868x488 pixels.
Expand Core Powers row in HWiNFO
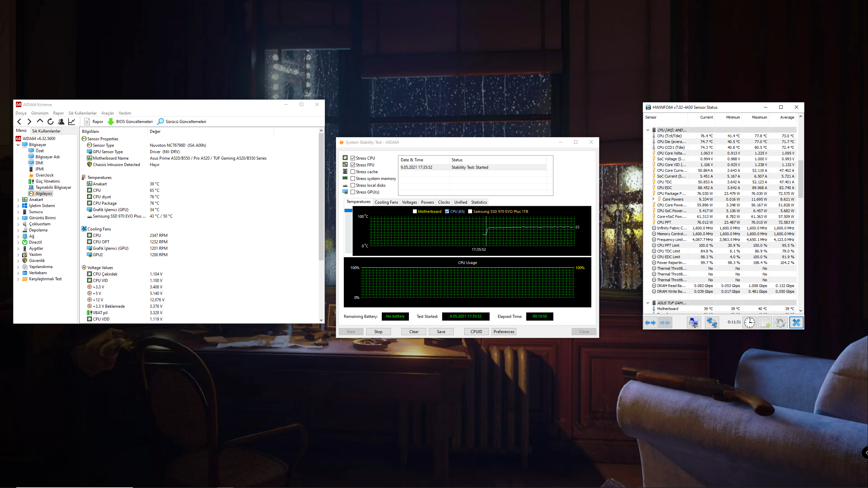[653, 199]
